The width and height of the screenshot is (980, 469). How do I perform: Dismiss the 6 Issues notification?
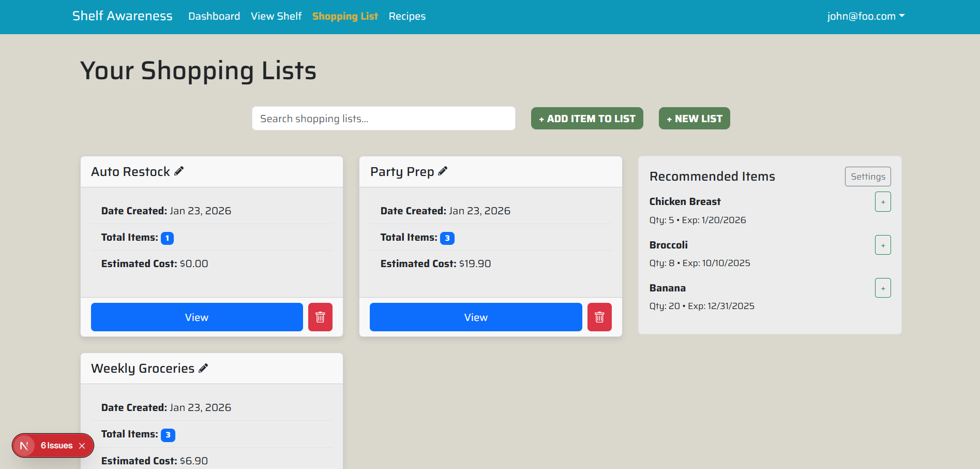82,445
